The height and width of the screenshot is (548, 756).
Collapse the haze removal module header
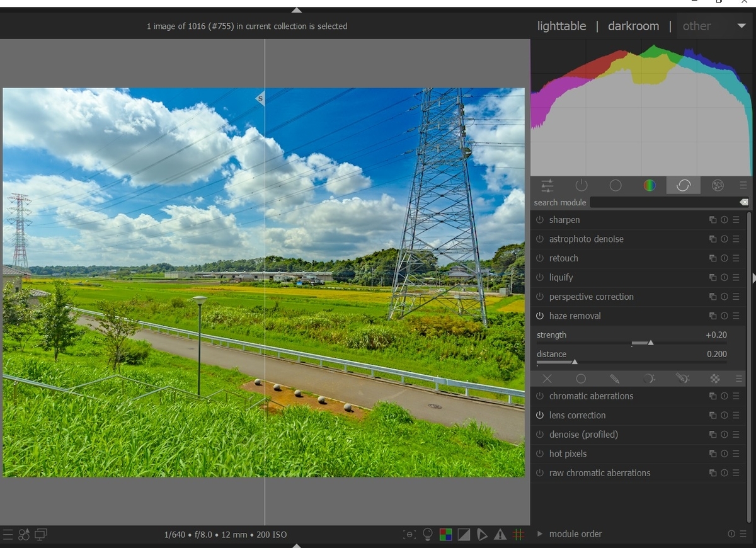(x=575, y=316)
